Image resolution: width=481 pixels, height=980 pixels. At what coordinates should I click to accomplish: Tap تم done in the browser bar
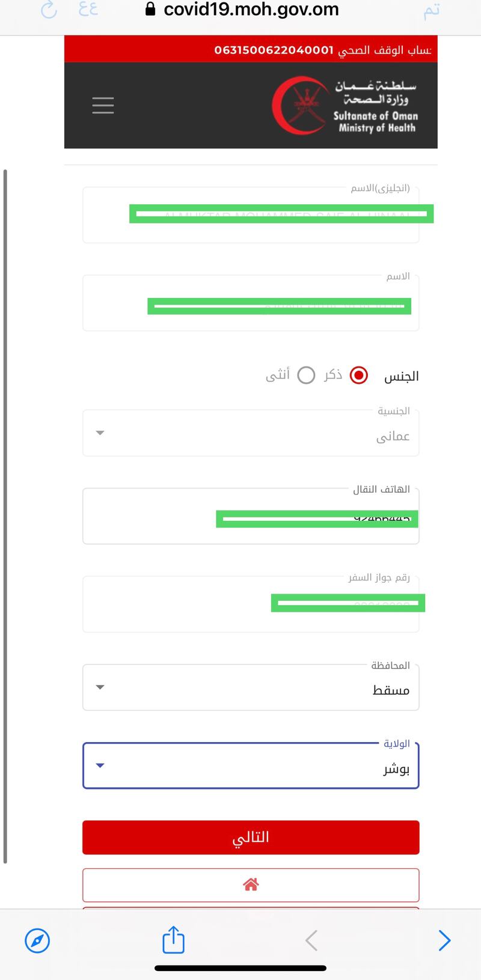click(x=431, y=10)
